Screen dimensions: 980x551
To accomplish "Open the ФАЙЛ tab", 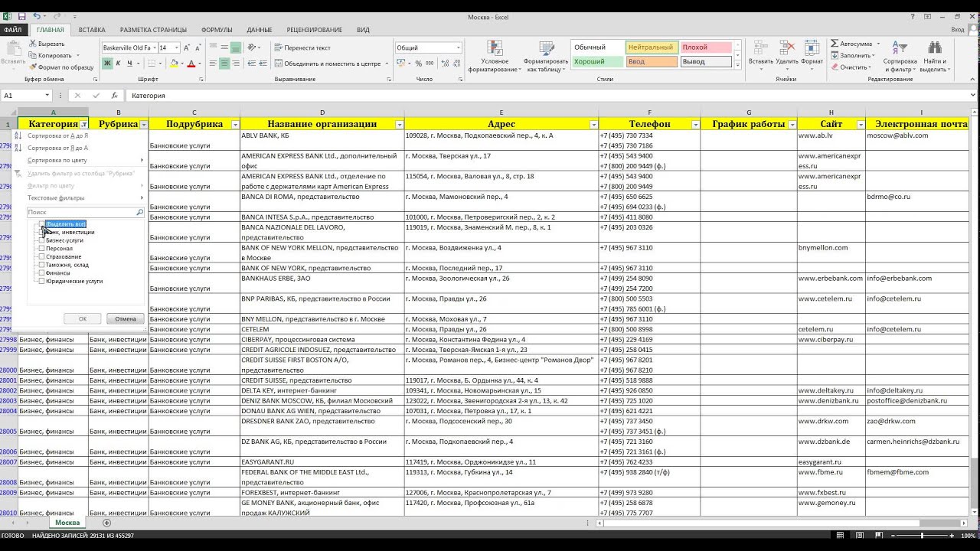I will (12, 30).
